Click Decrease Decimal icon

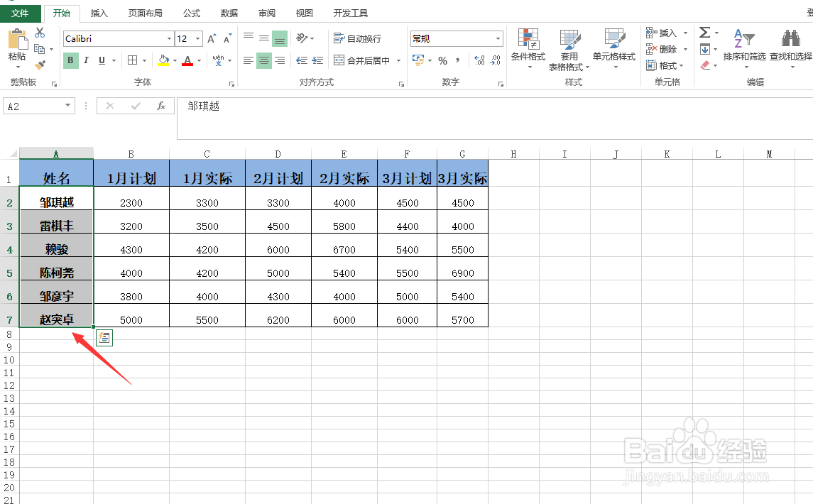pos(495,60)
